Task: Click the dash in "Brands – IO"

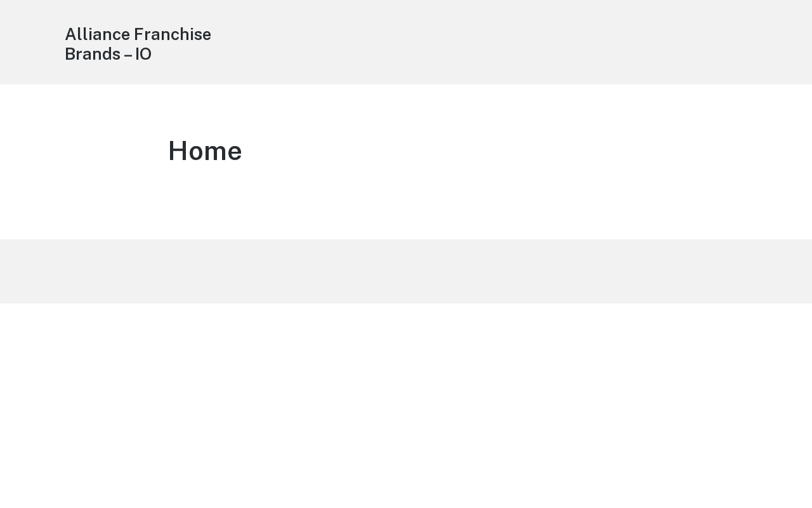Action: [128, 55]
